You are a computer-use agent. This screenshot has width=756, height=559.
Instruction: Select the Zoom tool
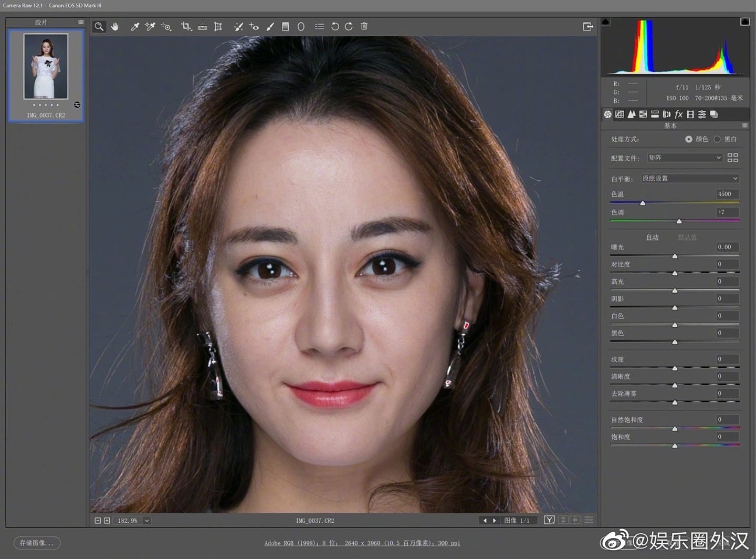pyautogui.click(x=99, y=26)
